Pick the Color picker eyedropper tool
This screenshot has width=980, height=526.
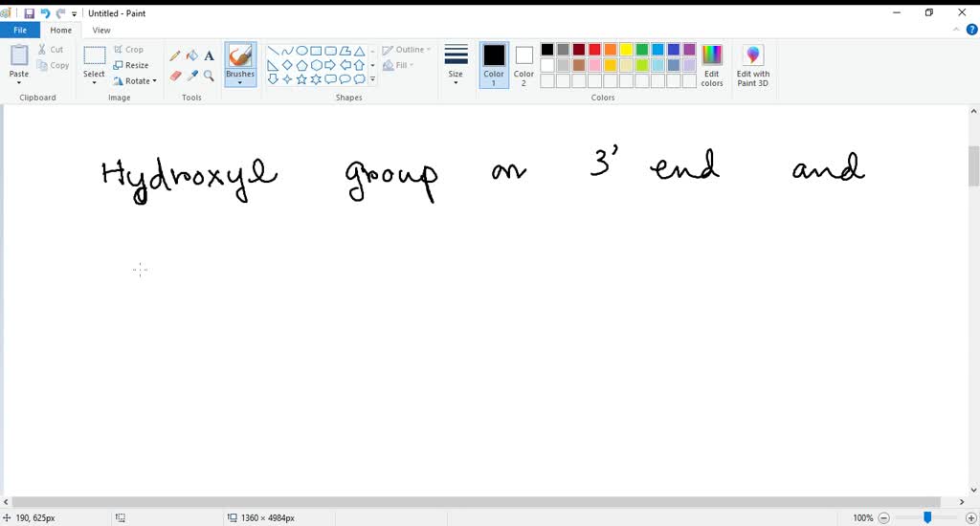(191, 76)
